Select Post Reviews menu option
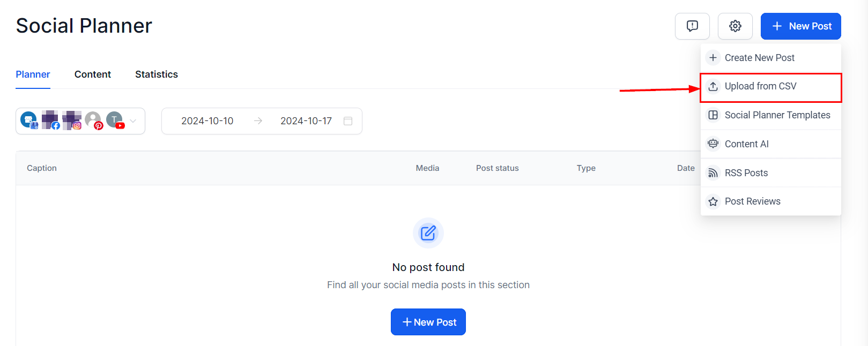Viewport: 868px width, 346px height. pyautogui.click(x=752, y=201)
